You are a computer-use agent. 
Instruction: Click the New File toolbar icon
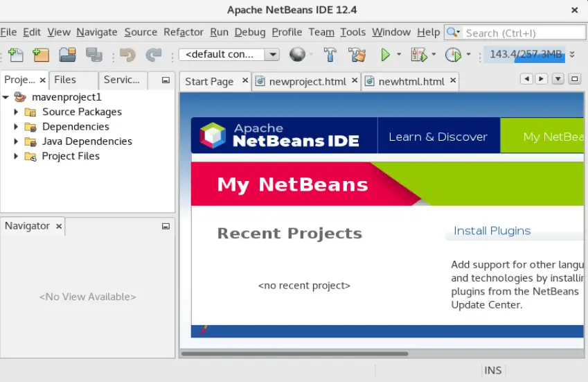[x=15, y=55]
